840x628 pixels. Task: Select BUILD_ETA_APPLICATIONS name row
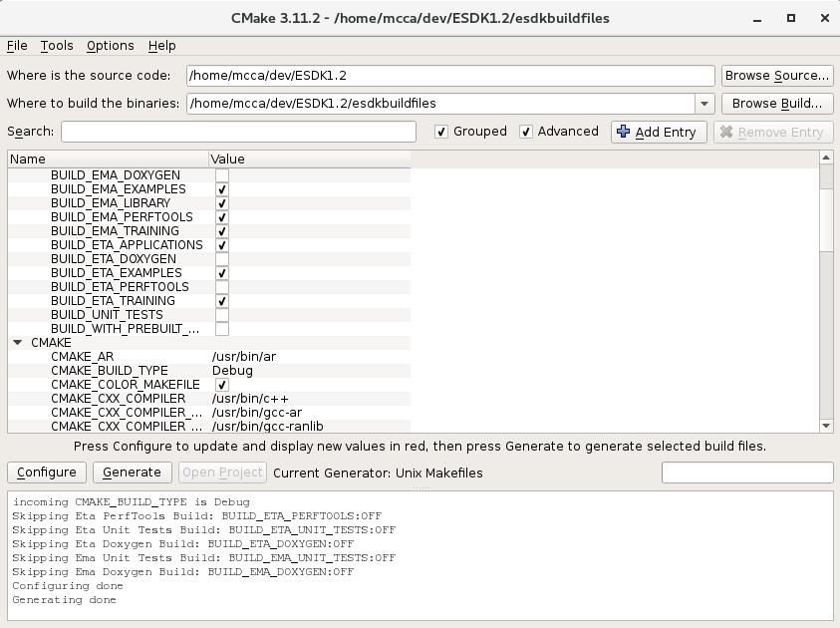127,245
